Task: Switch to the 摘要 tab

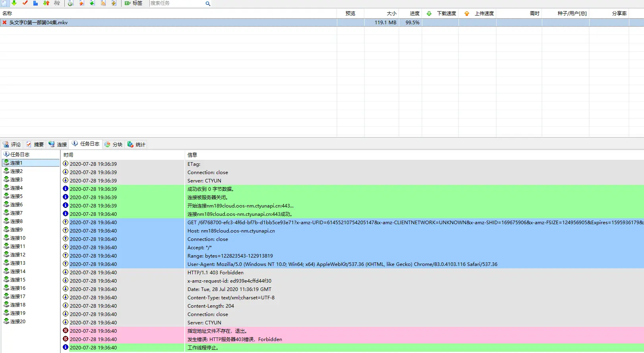Action: coord(35,144)
